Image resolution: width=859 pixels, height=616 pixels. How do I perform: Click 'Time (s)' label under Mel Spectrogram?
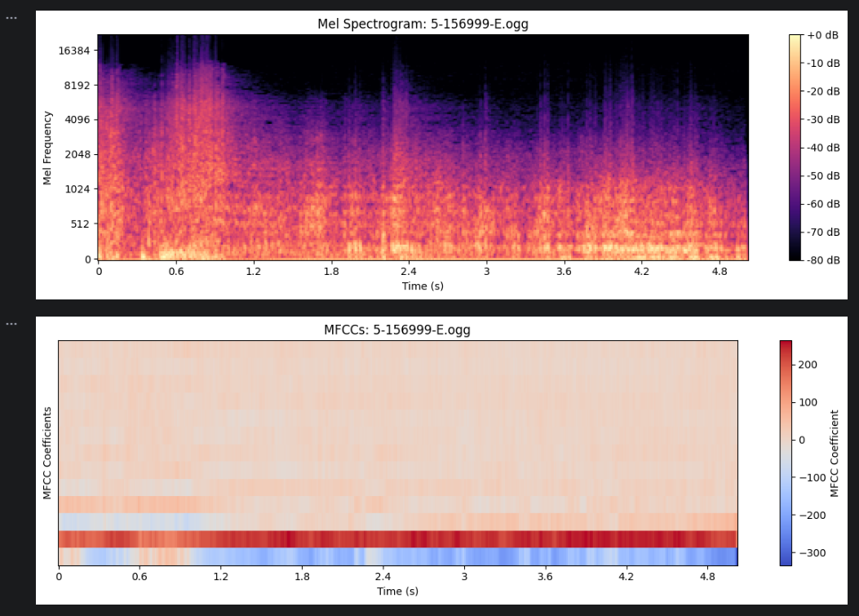point(423,286)
